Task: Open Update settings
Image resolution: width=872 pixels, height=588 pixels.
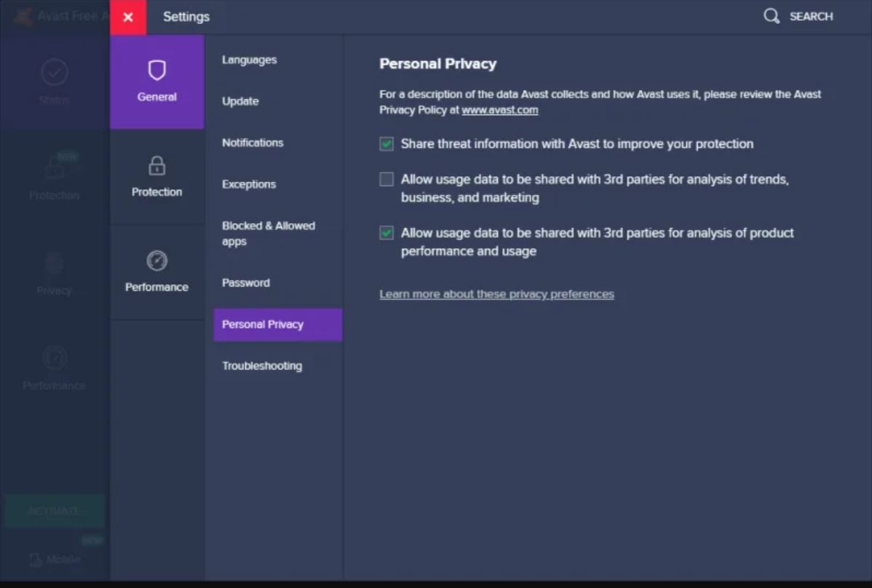Action: coord(240,101)
